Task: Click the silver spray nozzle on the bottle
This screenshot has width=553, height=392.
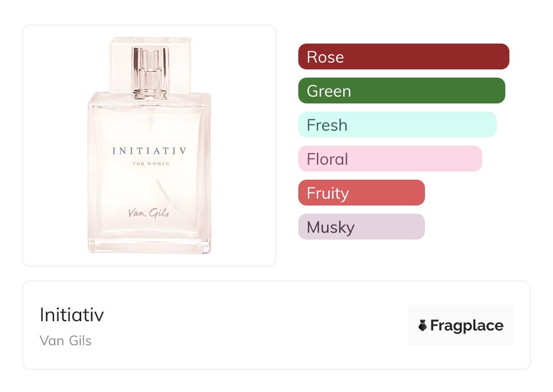Action: (149, 73)
